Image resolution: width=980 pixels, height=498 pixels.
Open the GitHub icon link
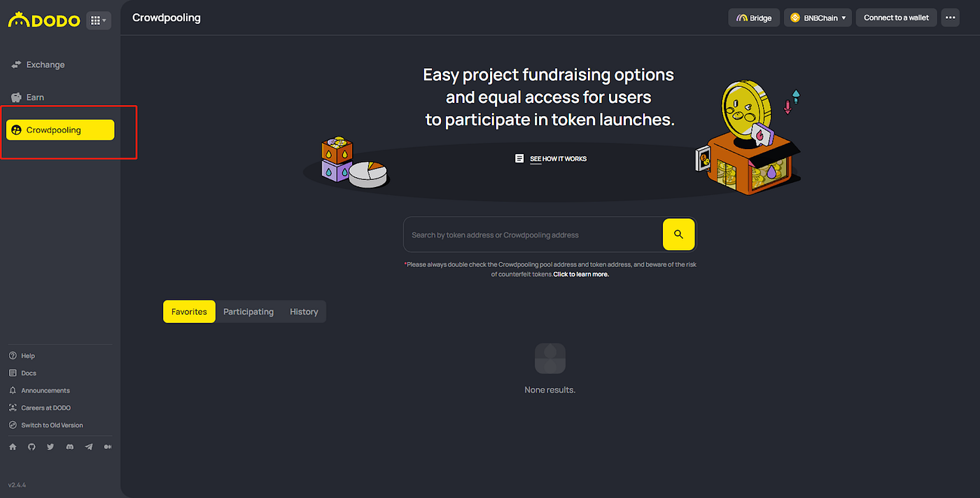(31, 446)
